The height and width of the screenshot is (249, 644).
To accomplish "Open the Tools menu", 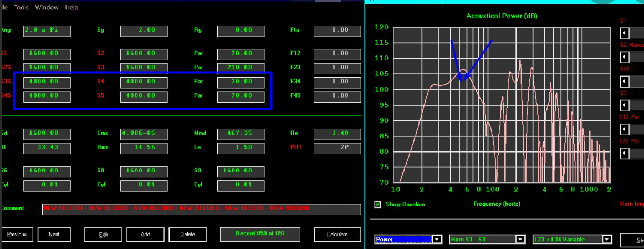I will 22,7.
